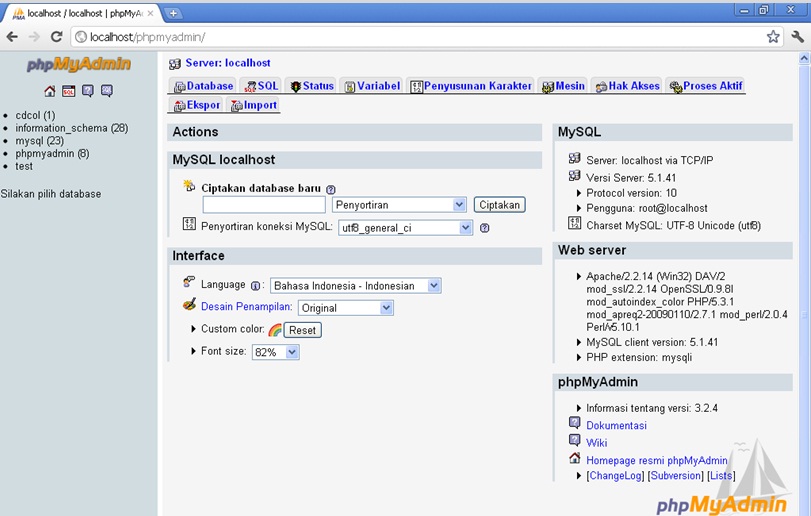This screenshot has width=811, height=516.
Task: Open the Subversion link
Action: 677,476
